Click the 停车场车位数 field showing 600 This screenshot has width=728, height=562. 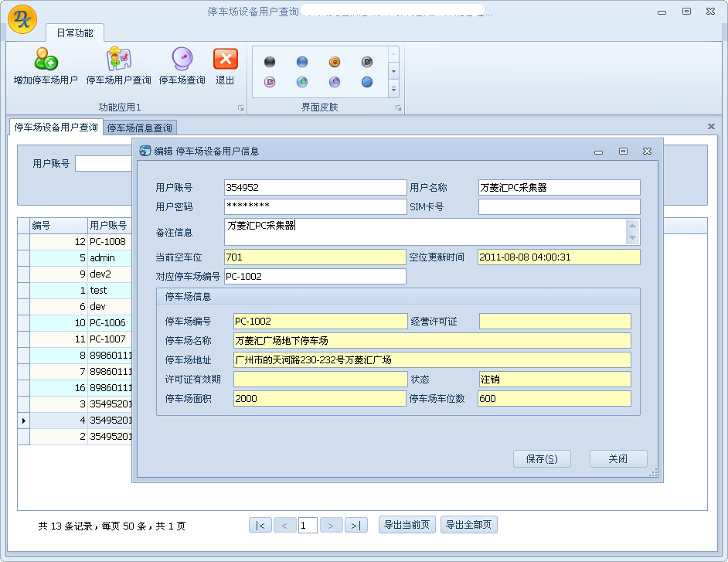click(x=554, y=399)
